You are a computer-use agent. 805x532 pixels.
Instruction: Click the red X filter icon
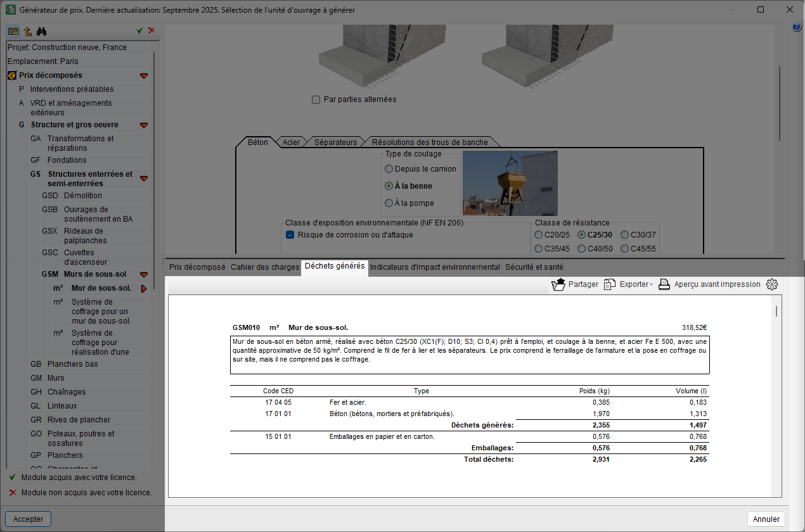pos(151,30)
